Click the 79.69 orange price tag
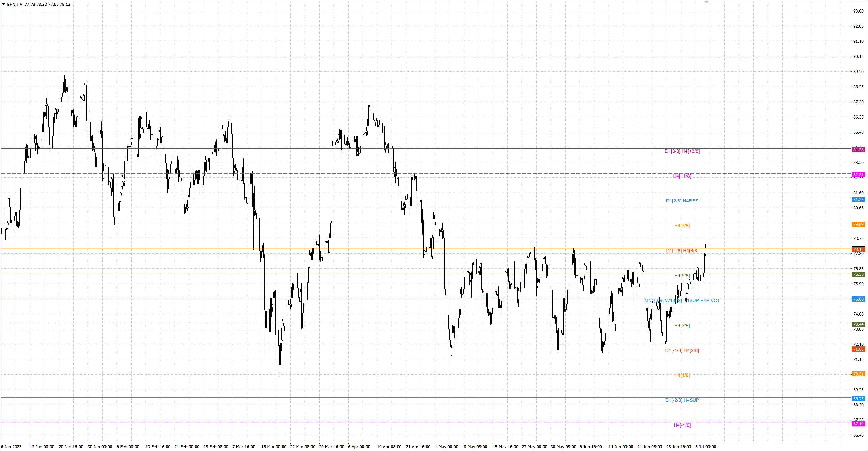 click(x=858, y=224)
